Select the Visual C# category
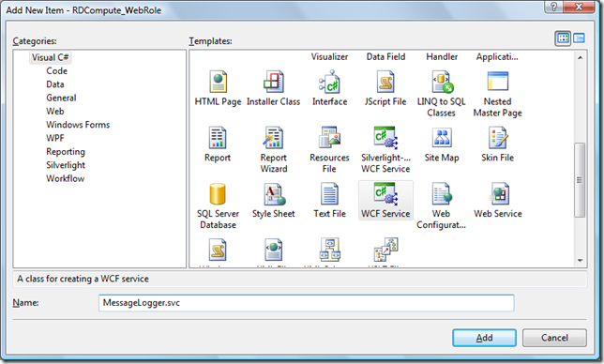604x364 pixels. (x=50, y=57)
